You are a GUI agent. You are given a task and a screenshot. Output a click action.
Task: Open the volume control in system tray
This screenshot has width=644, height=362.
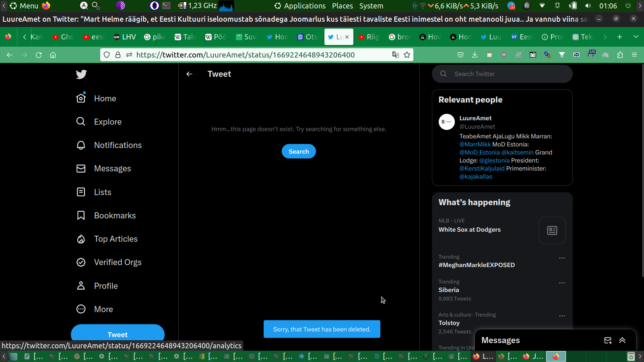(x=588, y=6)
